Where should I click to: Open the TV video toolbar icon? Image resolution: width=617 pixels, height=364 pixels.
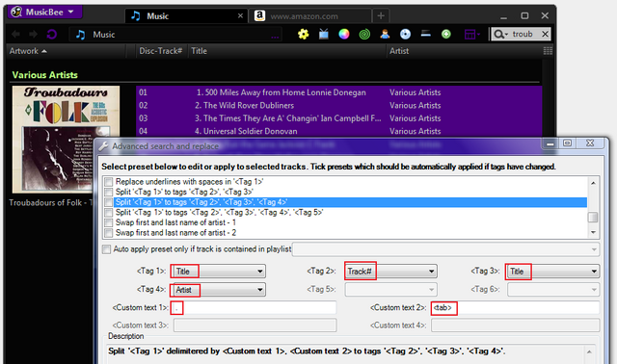324,35
